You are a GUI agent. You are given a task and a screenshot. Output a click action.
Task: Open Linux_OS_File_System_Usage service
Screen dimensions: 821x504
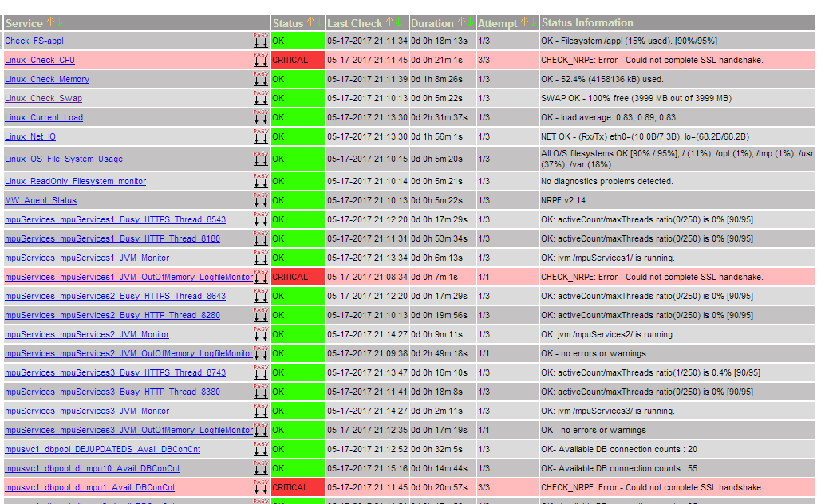click(x=64, y=159)
